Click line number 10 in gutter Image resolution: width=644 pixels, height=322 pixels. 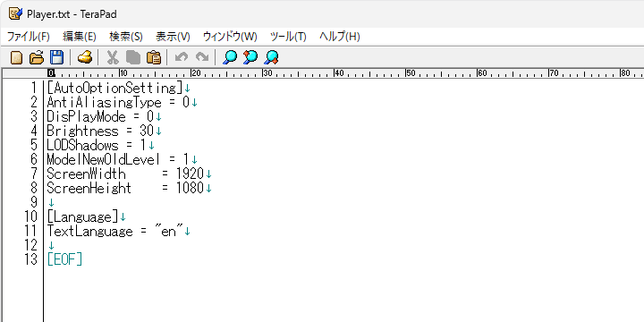(x=30, y=216)
